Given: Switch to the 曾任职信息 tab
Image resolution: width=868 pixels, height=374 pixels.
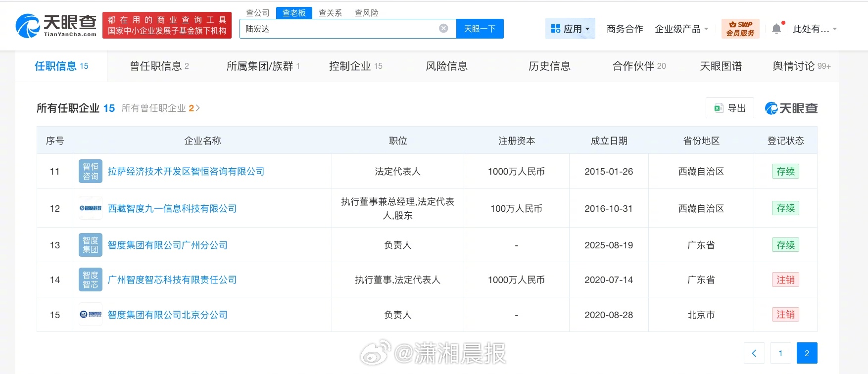Looking at the screenshot, I should 159,66.
